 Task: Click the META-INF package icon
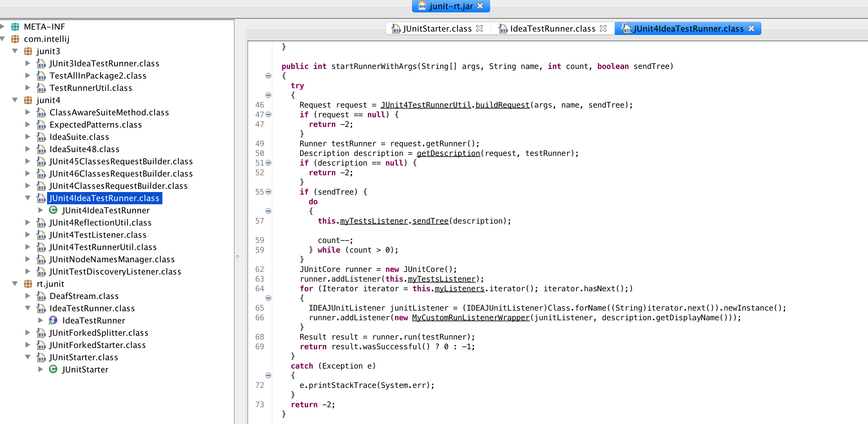(x=15, y=27)
